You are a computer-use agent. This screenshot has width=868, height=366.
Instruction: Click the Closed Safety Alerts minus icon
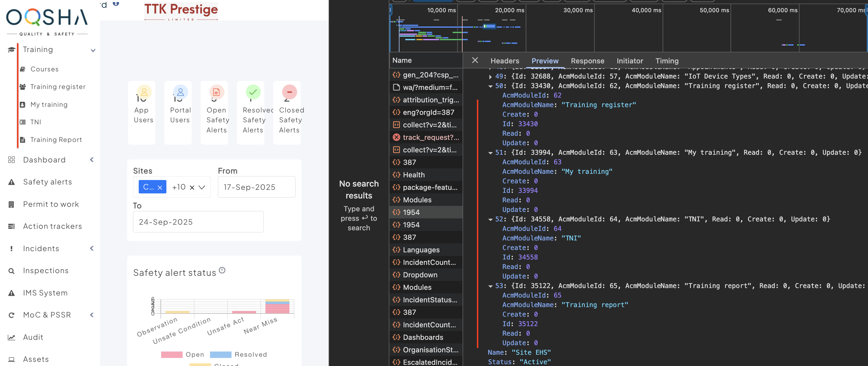coord(289,92)
